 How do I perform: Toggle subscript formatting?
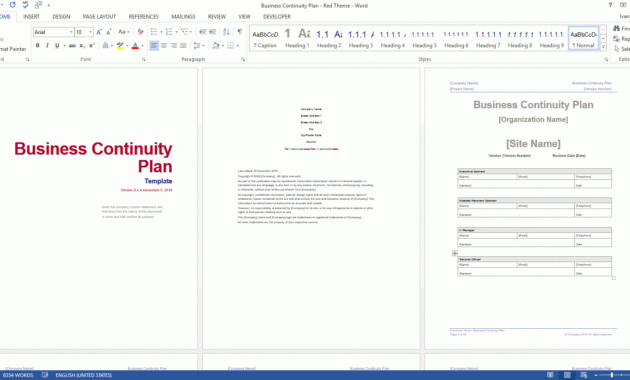tap(82, 46)
